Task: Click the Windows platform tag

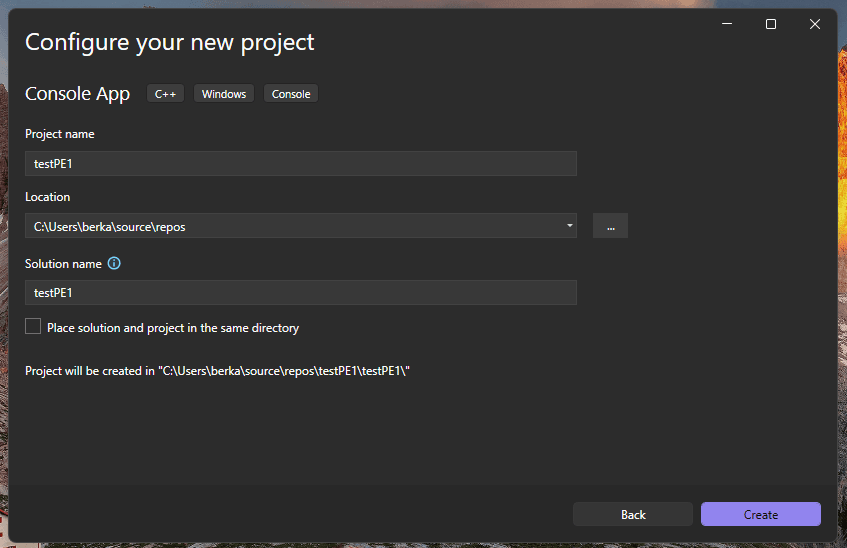Action: point(224,94)
